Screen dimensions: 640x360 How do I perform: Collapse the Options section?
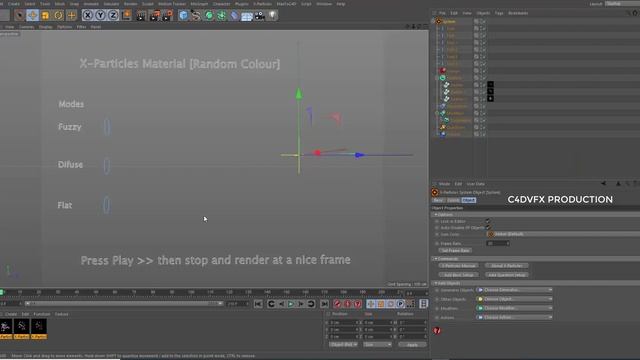click(436, 215)
